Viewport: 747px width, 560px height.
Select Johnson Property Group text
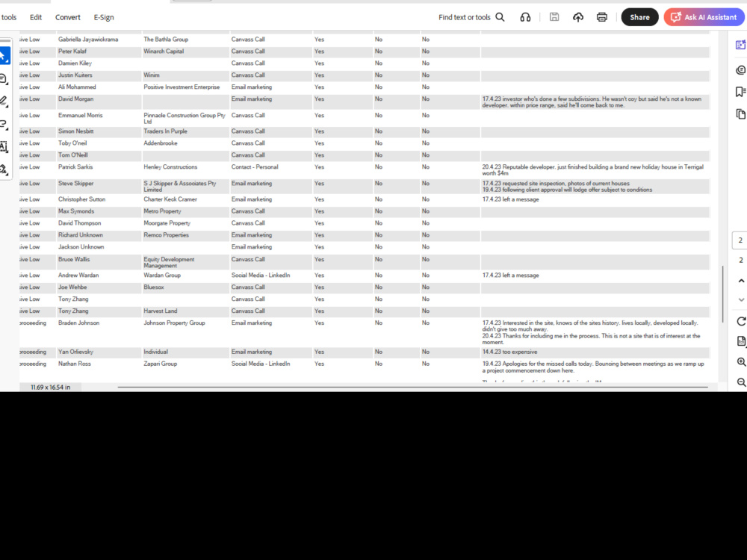[x=174, y=323]
